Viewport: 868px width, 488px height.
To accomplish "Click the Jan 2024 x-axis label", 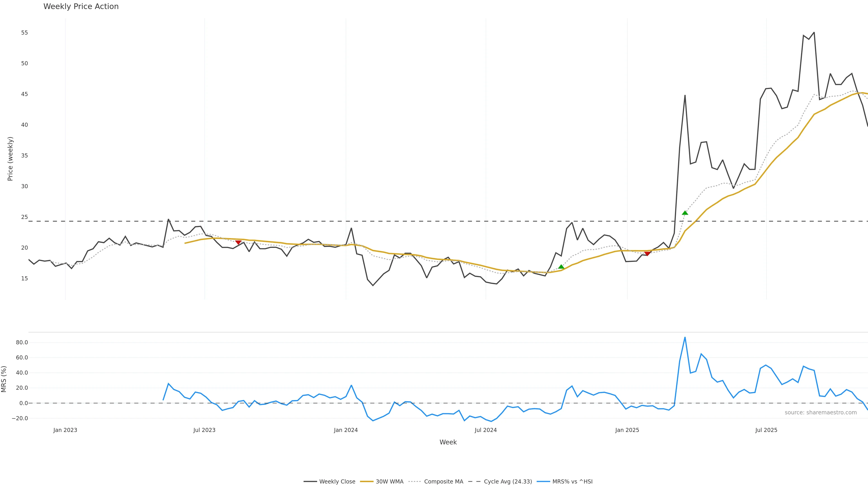I will click(346, 430).
